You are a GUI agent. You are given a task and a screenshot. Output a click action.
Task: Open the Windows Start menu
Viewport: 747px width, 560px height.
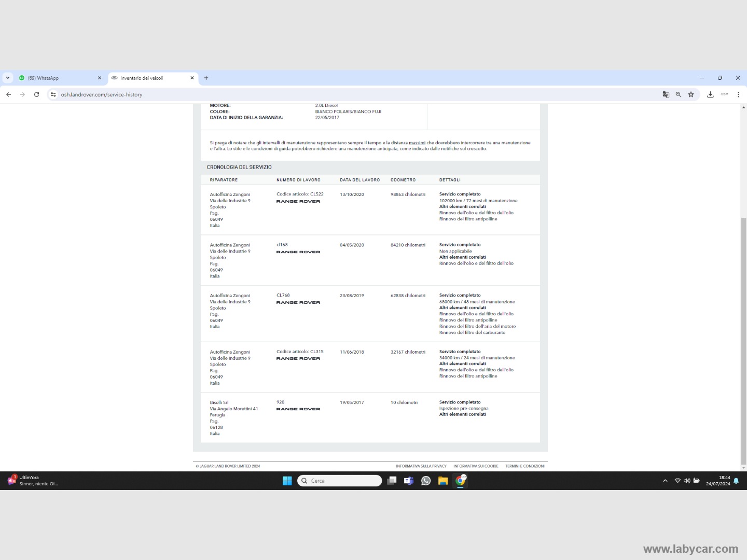[287, 481]
